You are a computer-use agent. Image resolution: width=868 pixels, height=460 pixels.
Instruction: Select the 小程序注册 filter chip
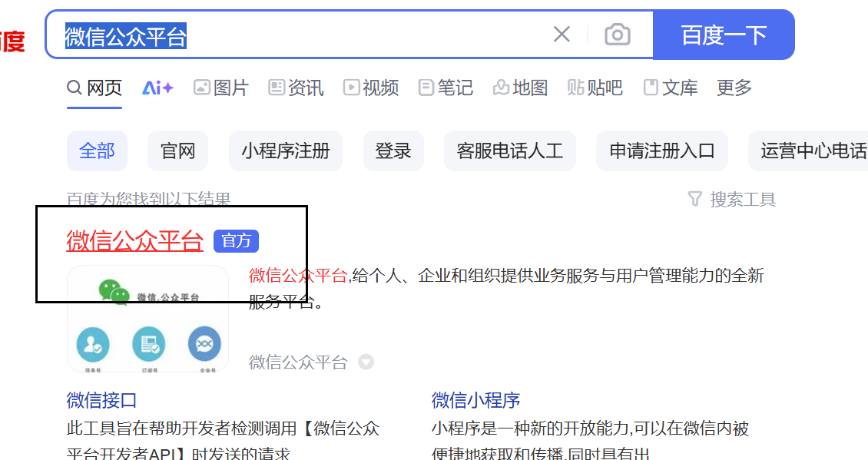tap(286, 151)
